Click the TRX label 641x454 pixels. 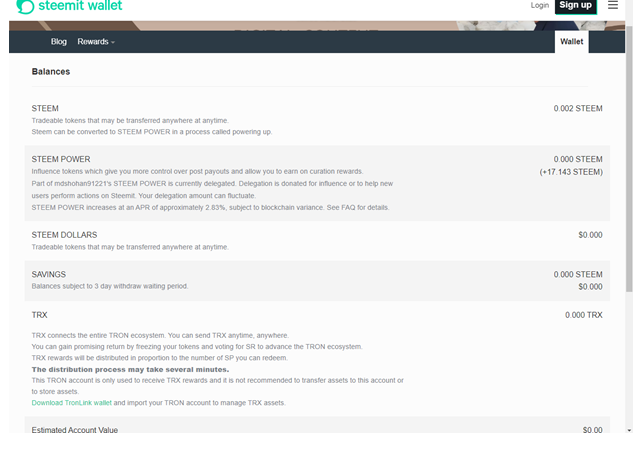(39, 315)
